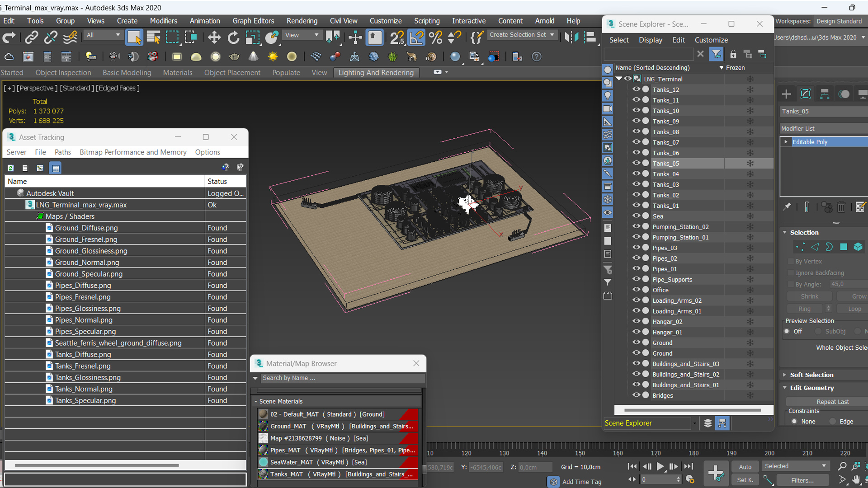The image size is (868, 488).
Task: Hide the Pipes_03 object
Action: (636, 248)
